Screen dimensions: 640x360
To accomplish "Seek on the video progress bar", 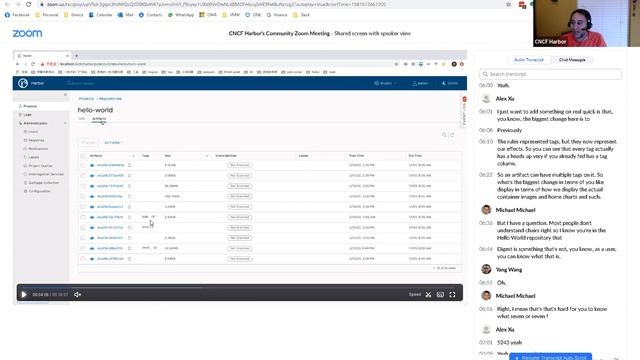I will coord(240,287).
